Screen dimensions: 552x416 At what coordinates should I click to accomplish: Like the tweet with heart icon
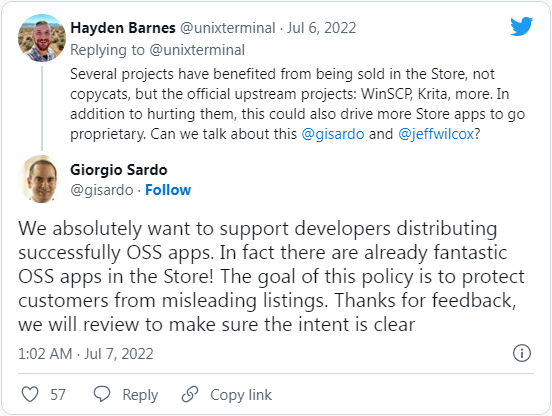click(x=30, y=394)
